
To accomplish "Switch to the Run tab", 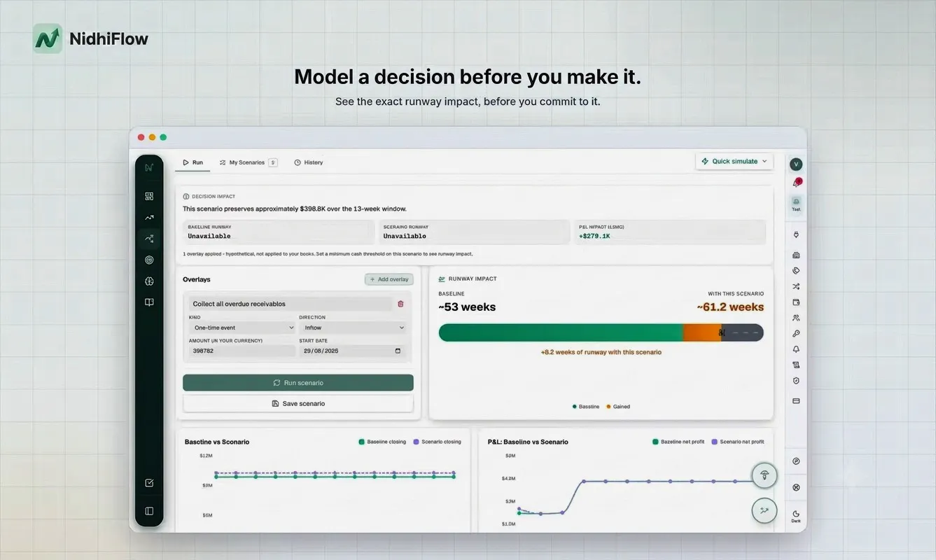I will (x=193, y=162).
